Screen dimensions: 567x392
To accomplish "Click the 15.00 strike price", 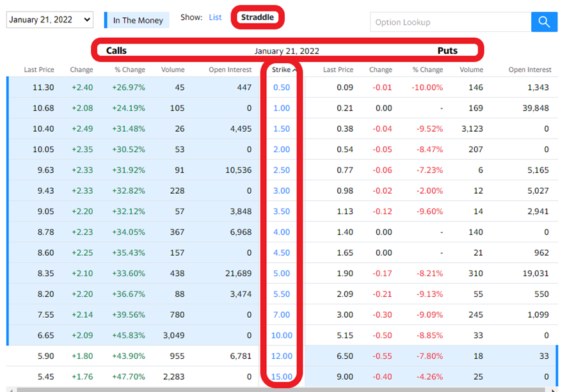I will [282, 377].
